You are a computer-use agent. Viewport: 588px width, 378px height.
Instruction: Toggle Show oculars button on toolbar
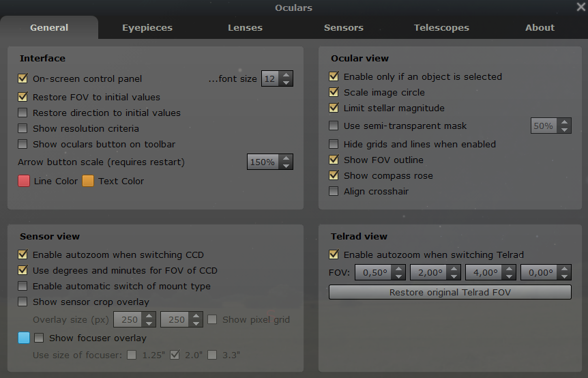[x=23, y=144]
